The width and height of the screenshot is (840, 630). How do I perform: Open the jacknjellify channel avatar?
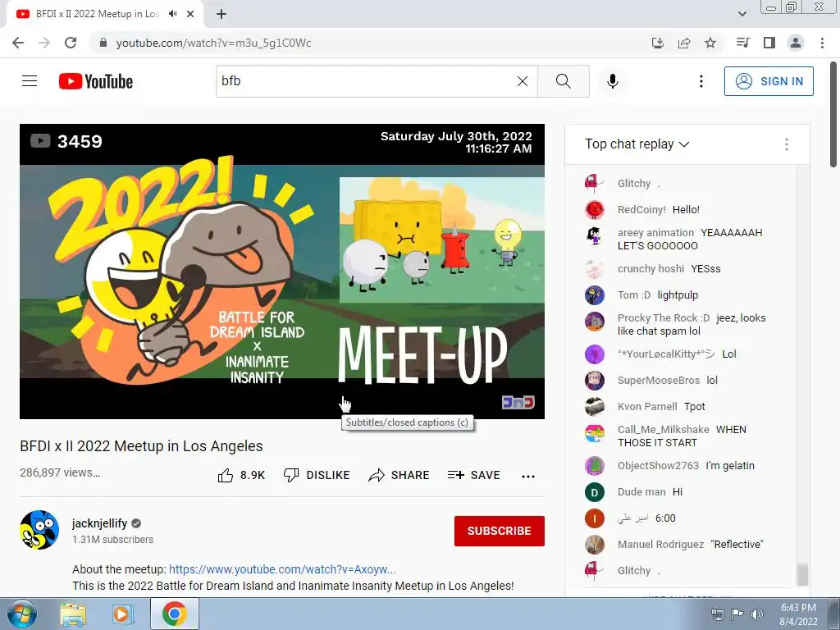click(39, 530)
